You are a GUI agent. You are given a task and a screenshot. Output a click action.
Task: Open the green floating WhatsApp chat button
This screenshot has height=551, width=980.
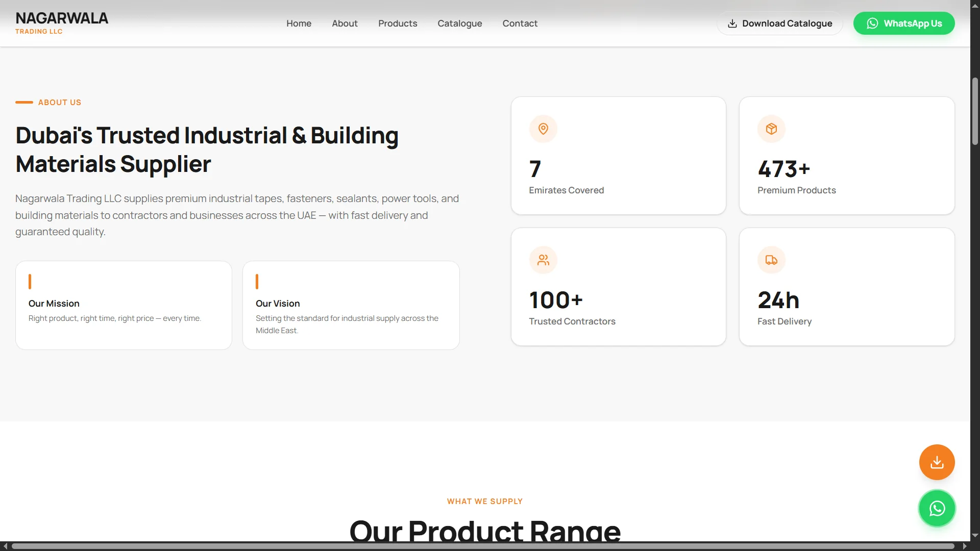click(x=937, y=509)
